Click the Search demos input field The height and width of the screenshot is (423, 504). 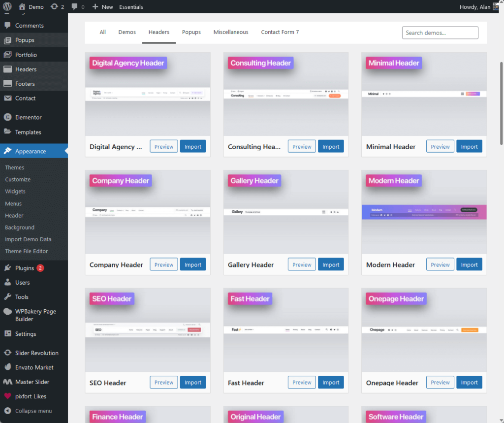pos(440,33)
